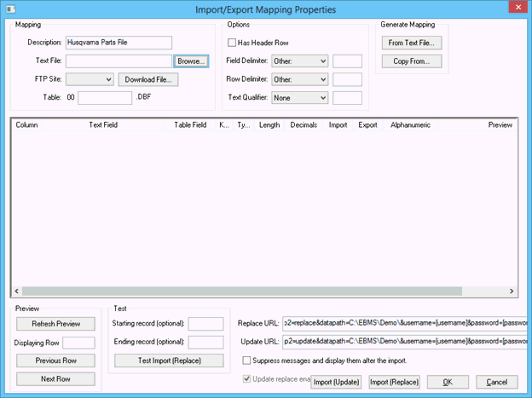This screenshot has width=532, height=398.
Task: Click the Text Field column header
Action: [x=103, y=124]
